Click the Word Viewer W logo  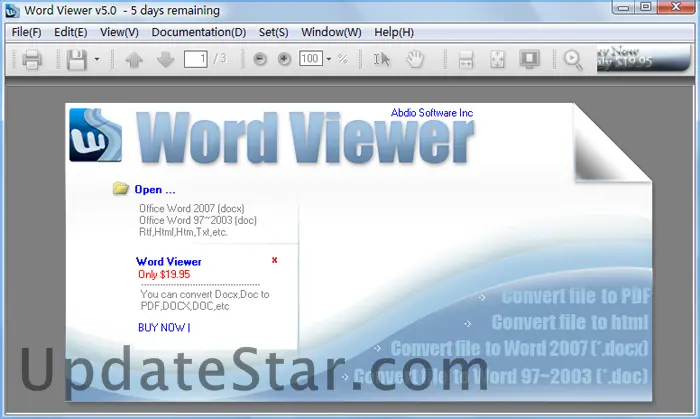pos(96,135)
